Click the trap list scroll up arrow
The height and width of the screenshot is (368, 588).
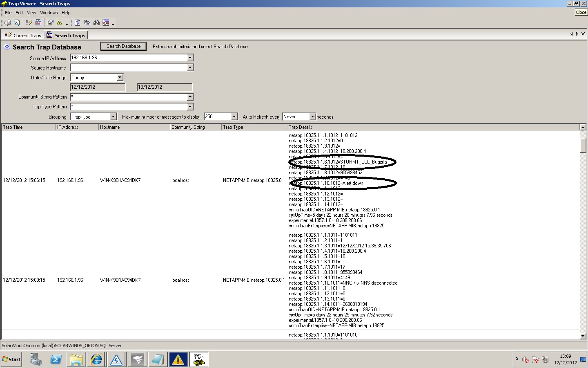tap(583, 127)
